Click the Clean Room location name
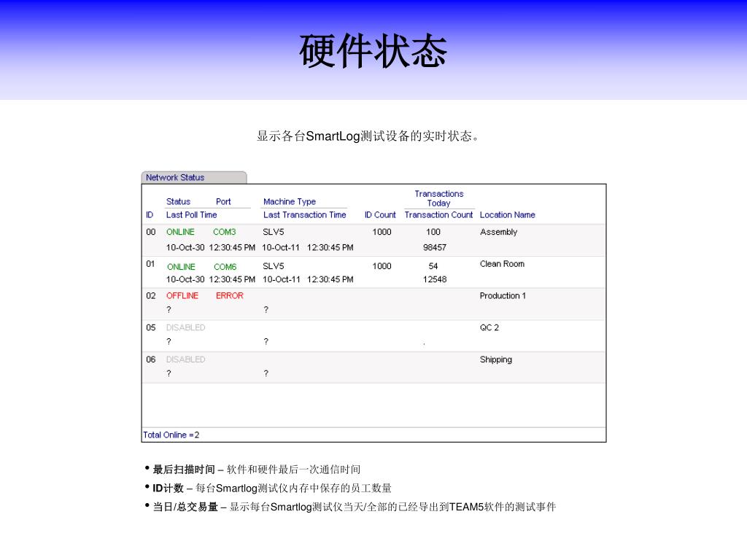747x560 pixels. [x=502, y=264]
